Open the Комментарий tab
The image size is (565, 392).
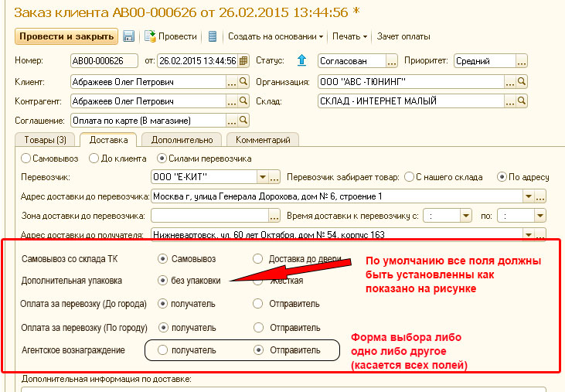click(263, 140)
